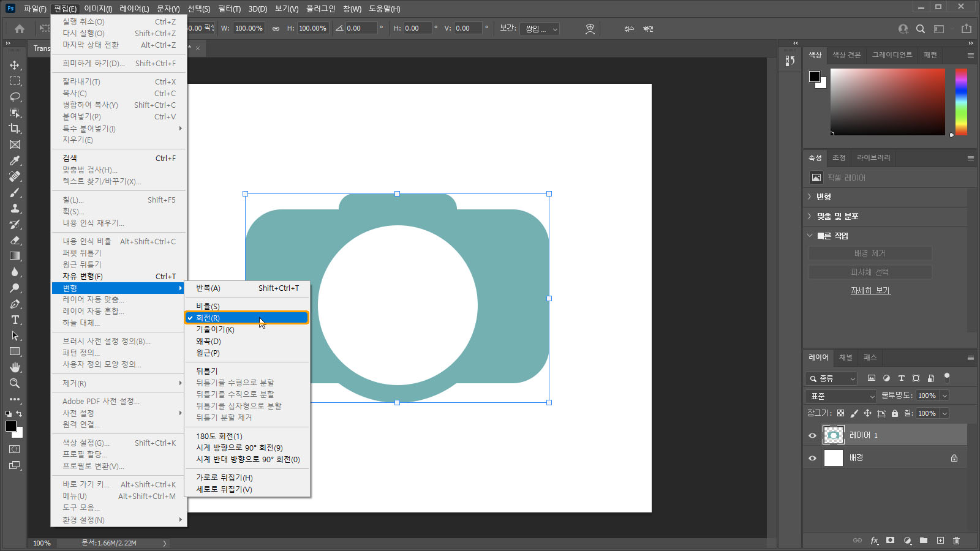Select the Horizontal Type tool
Image resolution: width=980 pixels, height=551 pixels.
pos(15,320)
